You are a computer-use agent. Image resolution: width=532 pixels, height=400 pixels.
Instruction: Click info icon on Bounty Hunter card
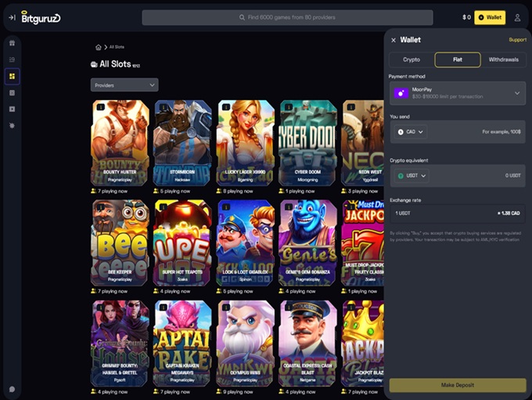[99, 107]
